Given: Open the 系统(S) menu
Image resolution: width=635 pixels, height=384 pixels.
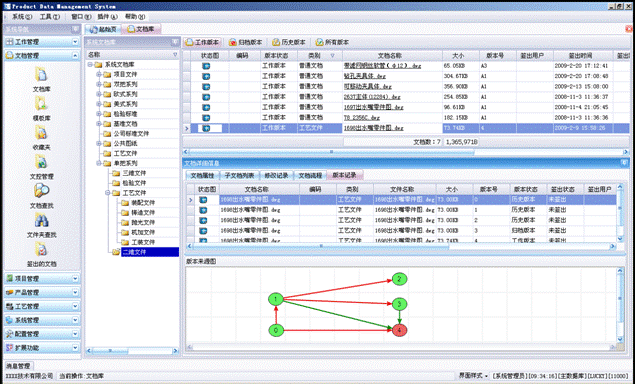Looking at the screenshot, I should coord(22,17).
